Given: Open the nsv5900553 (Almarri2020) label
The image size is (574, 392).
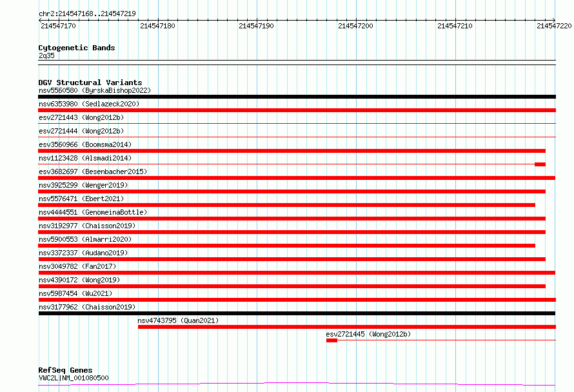Looking at the screenshot, I should (85, 239).
